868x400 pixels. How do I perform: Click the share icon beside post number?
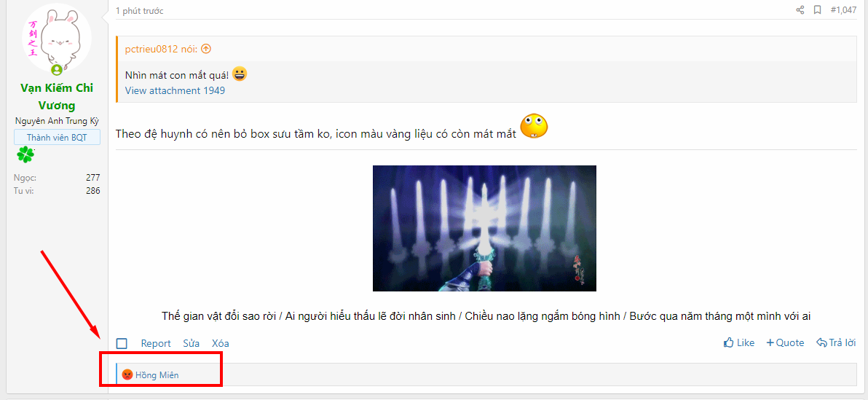click(x=800, y=10)
